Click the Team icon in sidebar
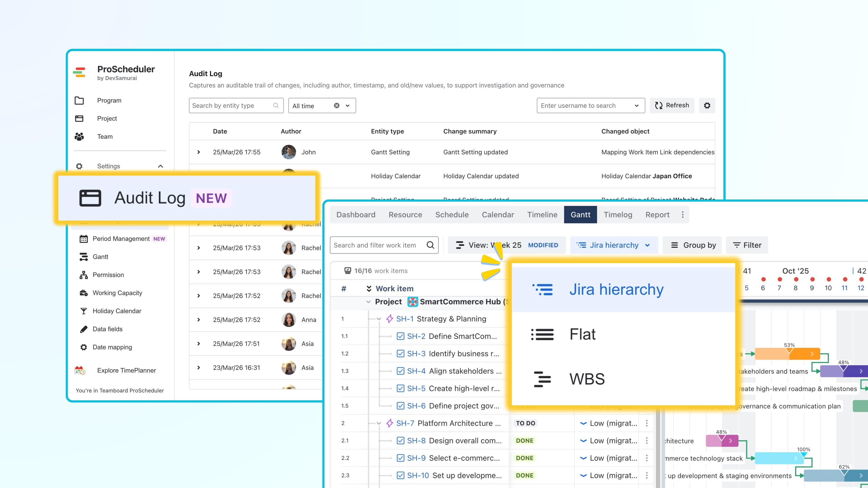Screen dimensions: 868x488 pyautogui.click(x=79, y=136)
